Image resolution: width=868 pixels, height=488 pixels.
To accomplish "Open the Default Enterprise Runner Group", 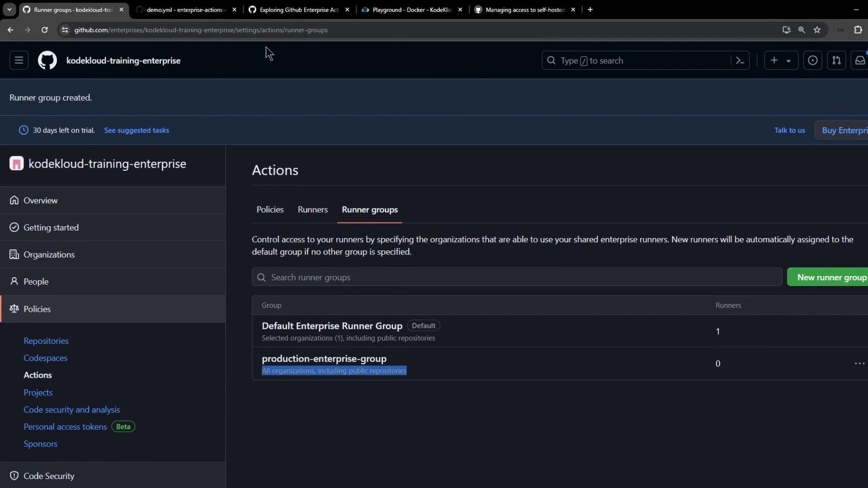I will (x=332, y=326).
